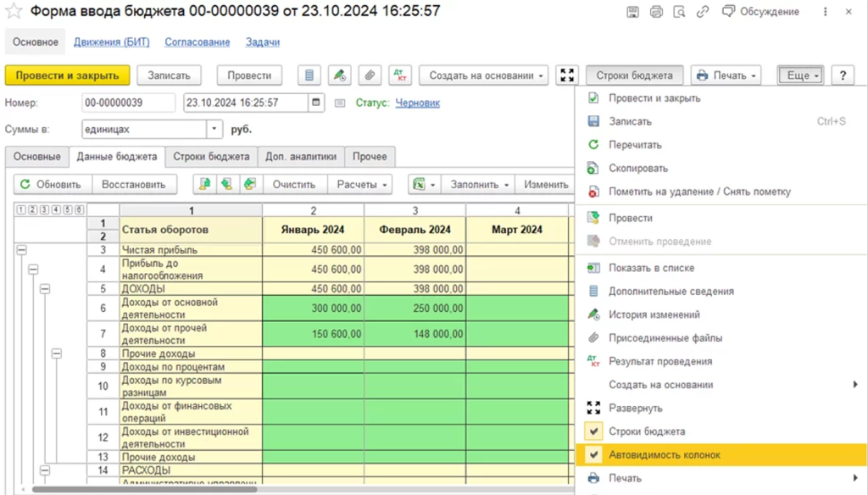Toggle the Автовидимость колонок menu option

tap(664, 455)
